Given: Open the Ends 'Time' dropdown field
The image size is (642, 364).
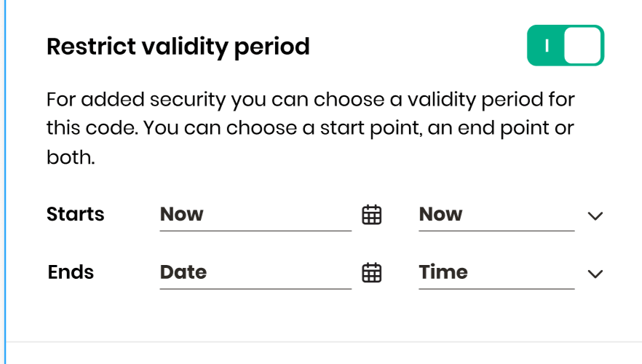Looking at the screenshot, I should pyautogui.click(x=496, y=273).
